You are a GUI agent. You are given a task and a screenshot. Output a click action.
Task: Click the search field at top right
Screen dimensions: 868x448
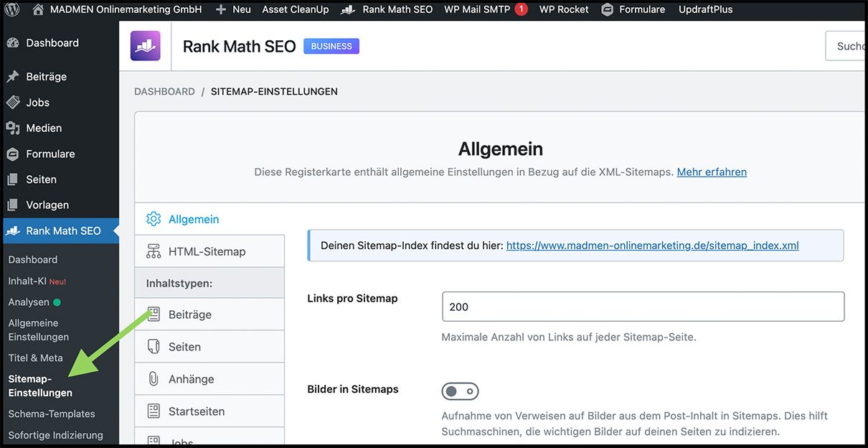point(846,46)
